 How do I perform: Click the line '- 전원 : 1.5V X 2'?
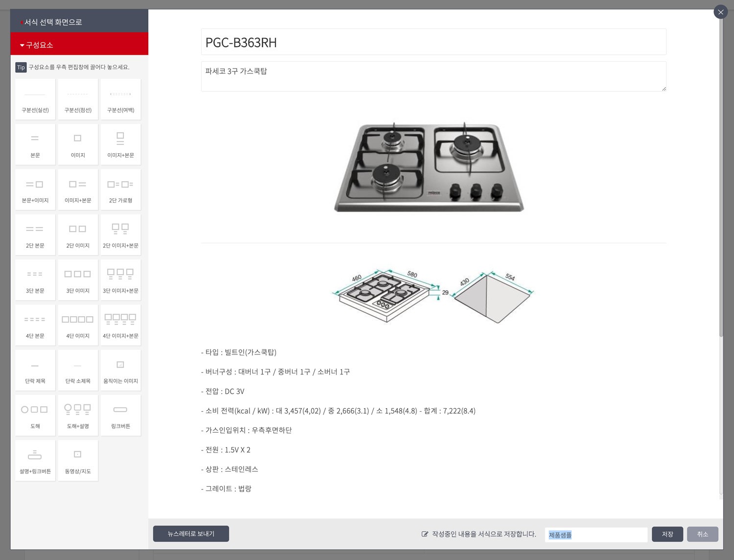click(226, 450)
